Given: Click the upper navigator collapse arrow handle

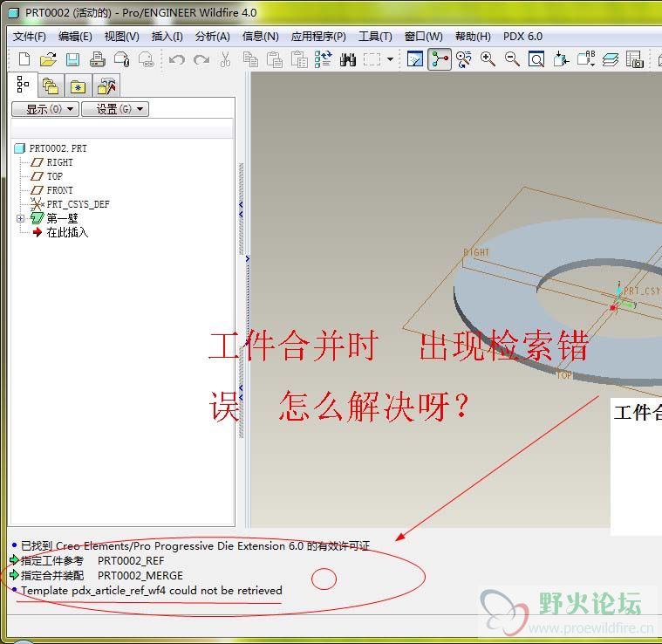Looking at the screenshot, I should point(241,209).
